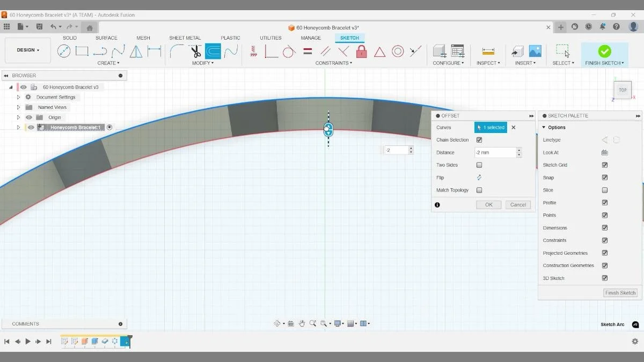Image resolution: width=644 pixels, height=362 pixels.
Task: Apply the Equal constraint
Action: [x=308, y=51]
